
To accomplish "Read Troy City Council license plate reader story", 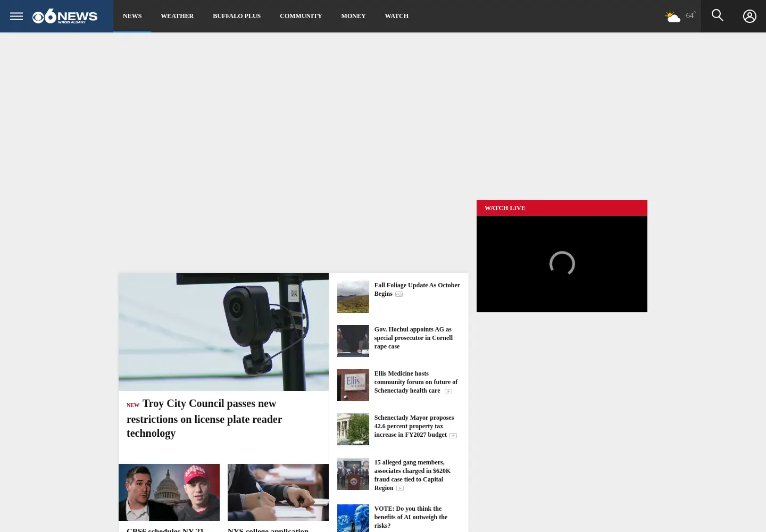I will coord(204,419).
